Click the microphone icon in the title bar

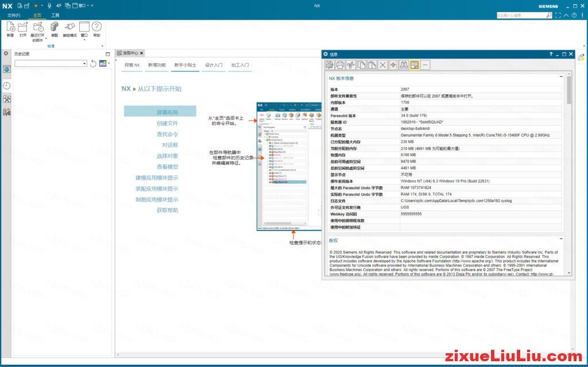point(49,6)
